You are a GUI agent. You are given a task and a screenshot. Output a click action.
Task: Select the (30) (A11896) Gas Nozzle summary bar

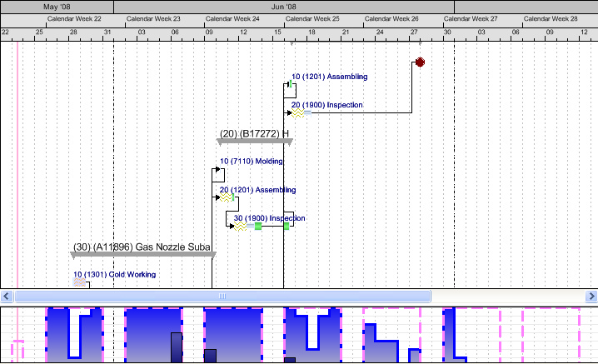point(142,255)
